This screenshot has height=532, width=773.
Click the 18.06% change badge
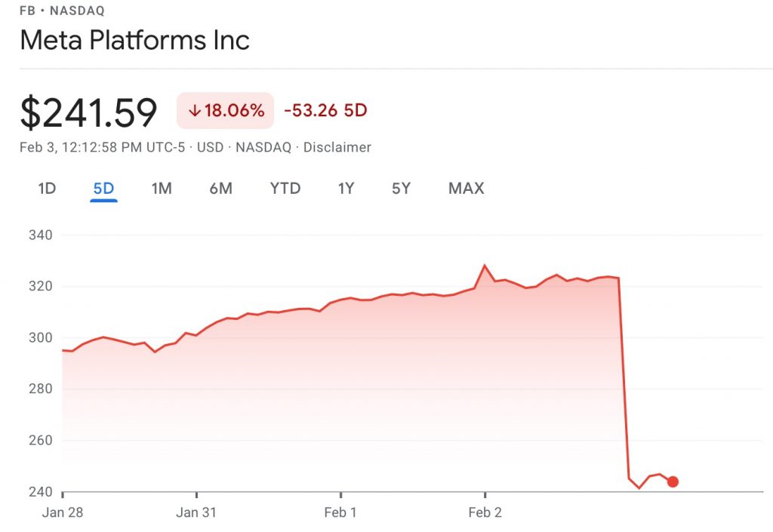pyautogui.click(x=225, y=111)
